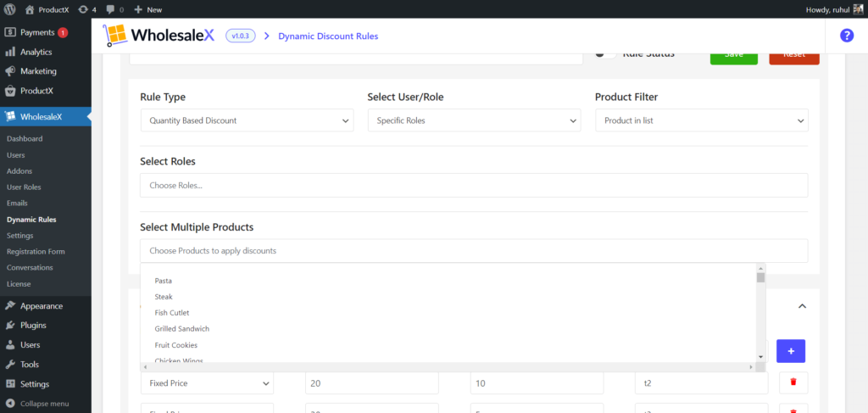Click the green Save button
Screen dimensions: 868x413
(x=733, y=55)
